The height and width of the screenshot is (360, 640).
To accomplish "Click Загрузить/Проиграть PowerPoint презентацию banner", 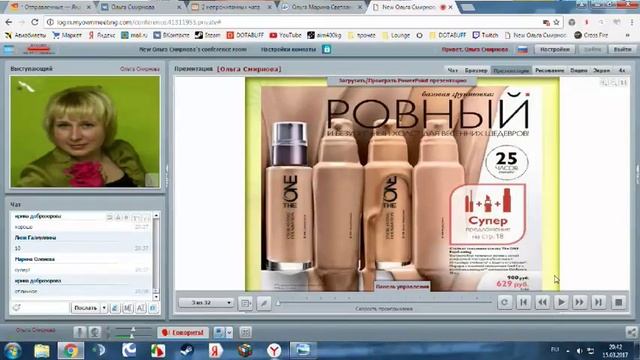I will [402, 81].
